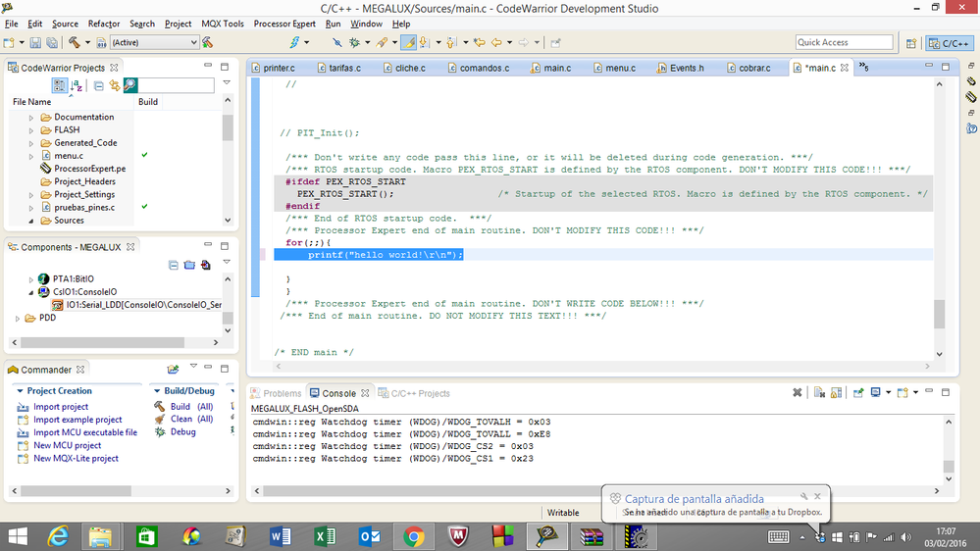Click the Open Console icon
Image resolution: width=980 pixels, height=551 pixels.
[x=902, y=392]
